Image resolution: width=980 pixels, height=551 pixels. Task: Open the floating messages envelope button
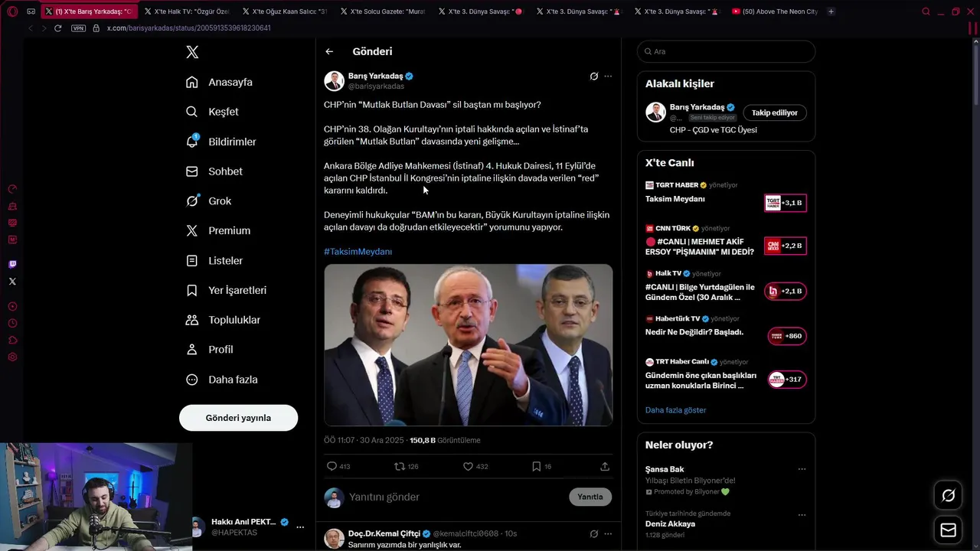click(948, 530)
